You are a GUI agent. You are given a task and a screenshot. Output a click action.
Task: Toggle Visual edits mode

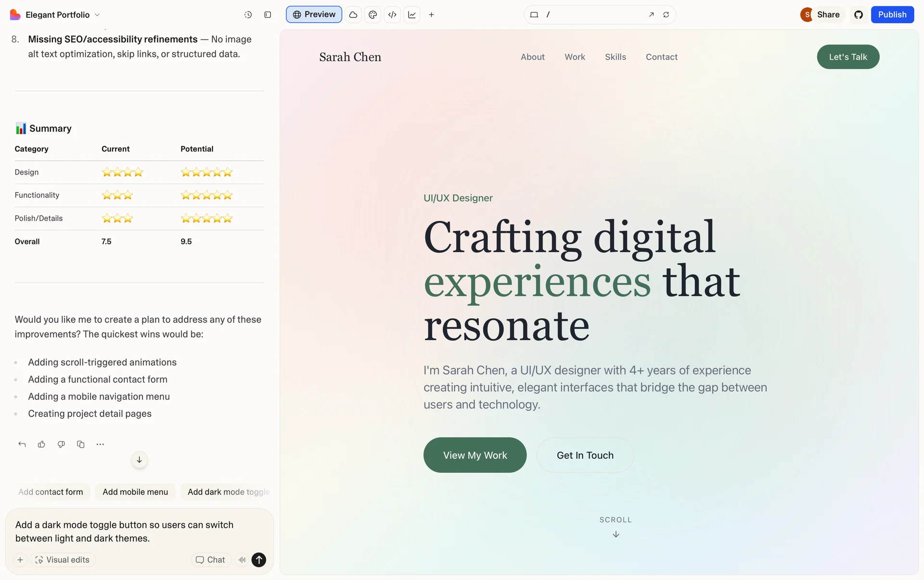coord(63,560)
